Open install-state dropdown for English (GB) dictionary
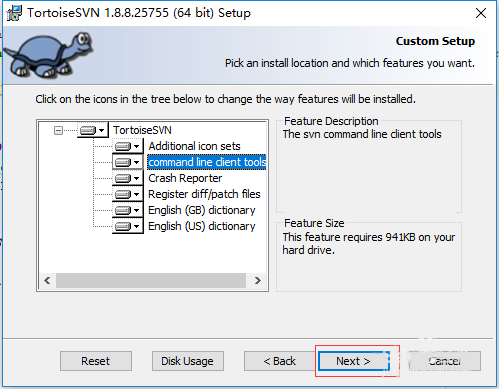This screenshot has height=389, width=499. [128, 210]
